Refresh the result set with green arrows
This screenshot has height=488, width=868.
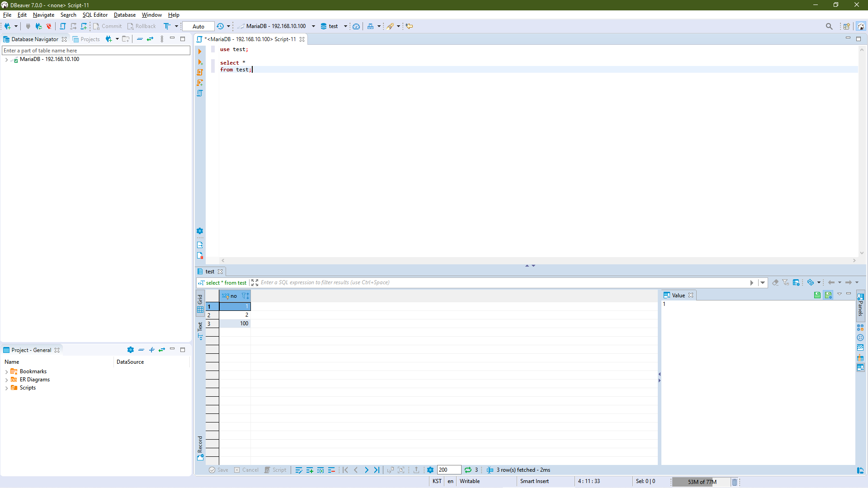468,470
